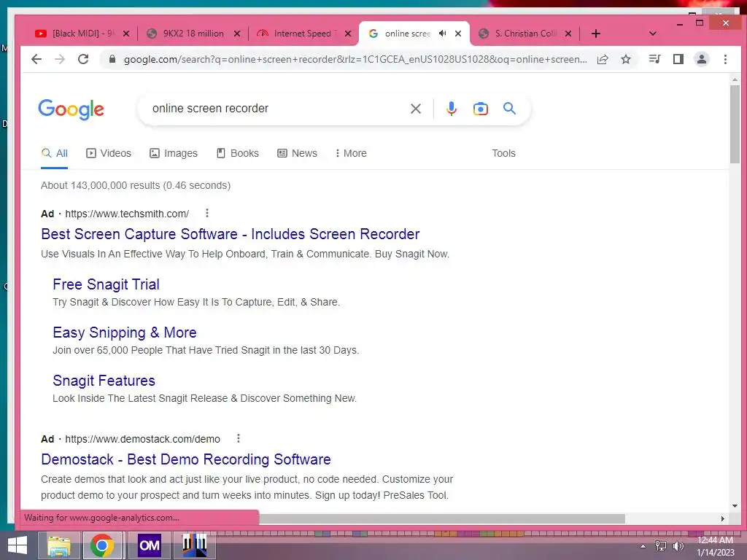747x560 pixels.
Task: Edit the online screen recorder search field
Action: (x=276, y=109)
